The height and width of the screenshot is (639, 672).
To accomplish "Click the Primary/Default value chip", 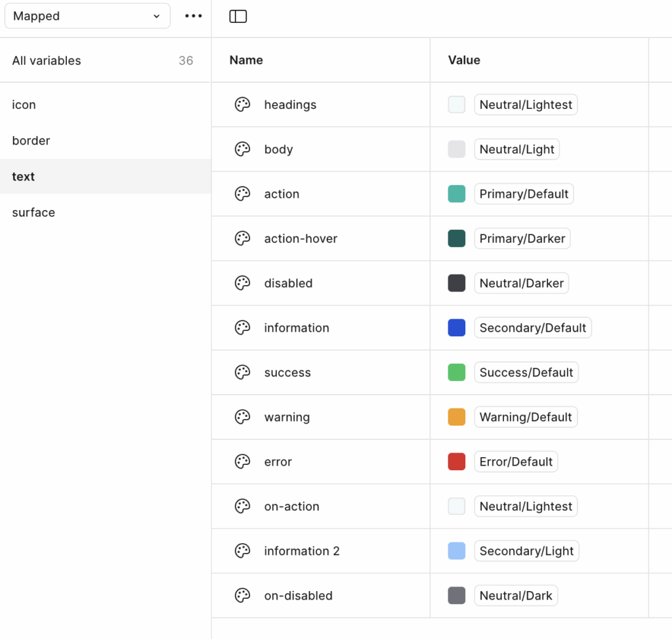I will [x=524, y=194].
